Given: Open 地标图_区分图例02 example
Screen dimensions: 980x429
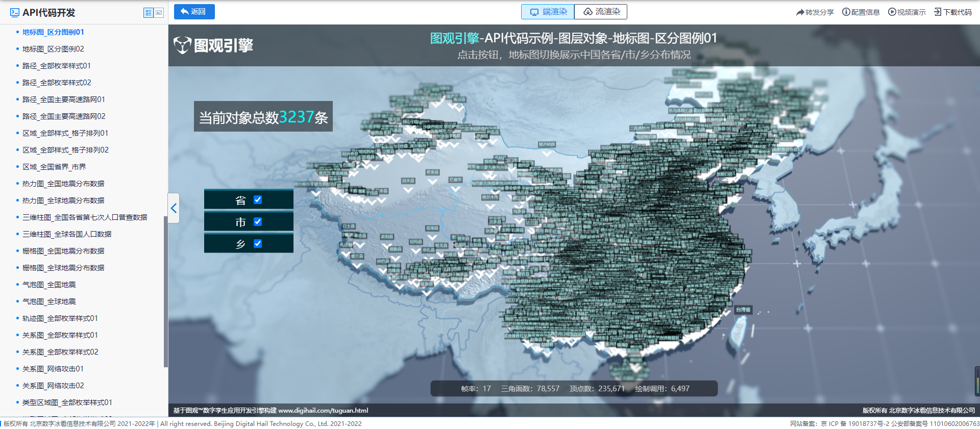Looking at the screenshot, I should click(x=53, y=49).
